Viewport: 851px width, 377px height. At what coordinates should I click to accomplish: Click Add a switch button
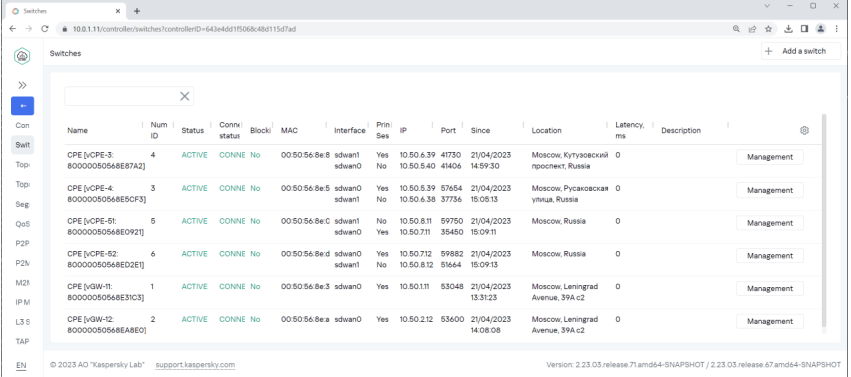coord(801,51)
